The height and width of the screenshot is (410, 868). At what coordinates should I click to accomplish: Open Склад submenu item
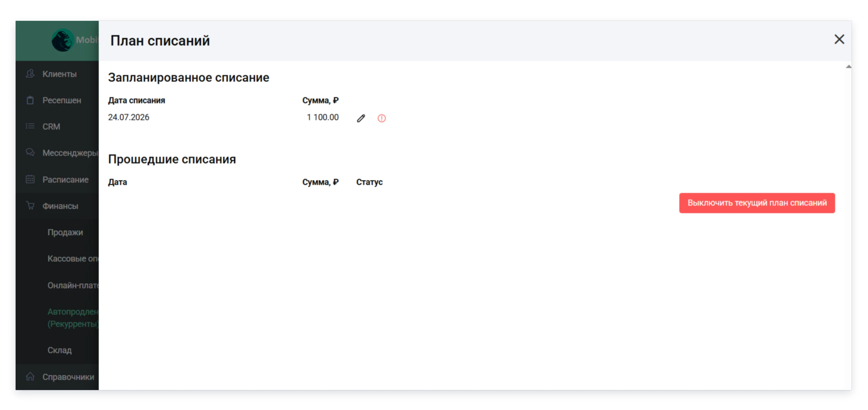click(59, 350)
